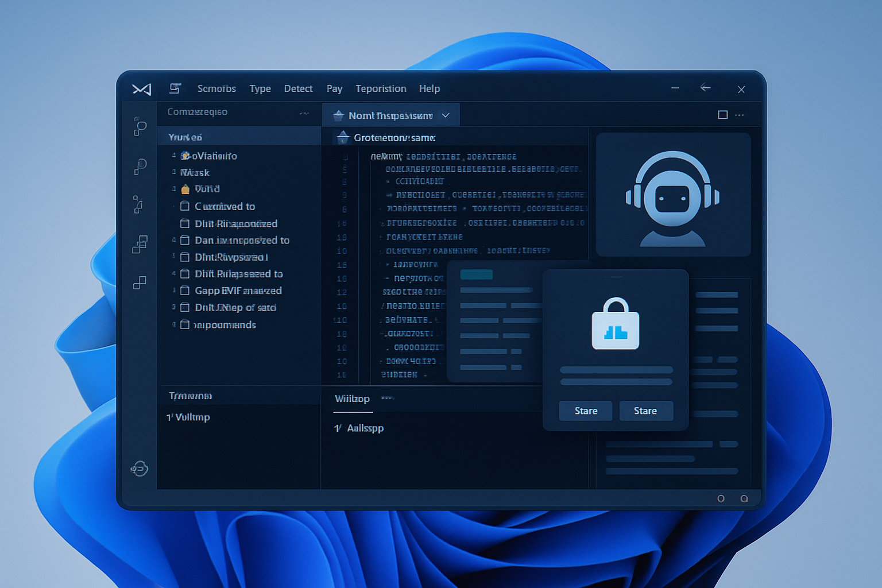
Task: Open the three-squares extensions icon in the activity bar
Action: (x=140, y=244)
